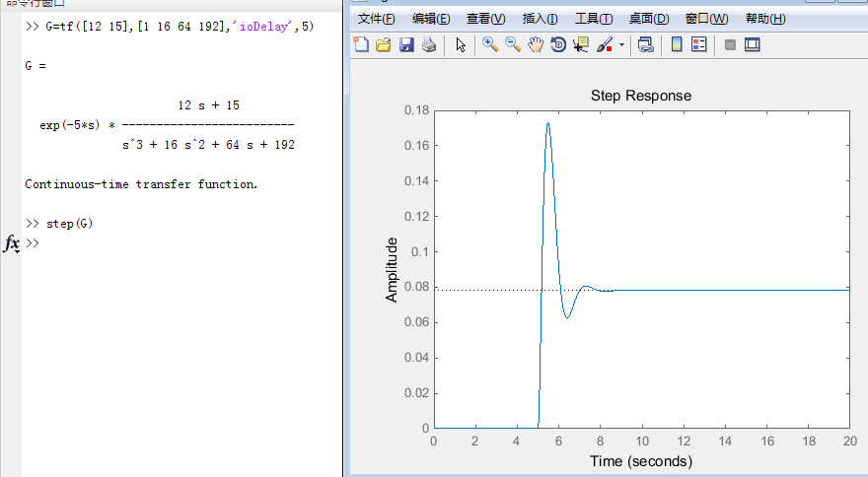Insert a legend via toolbar icon
Screen dimensions: 868x477
pos(699,44)
